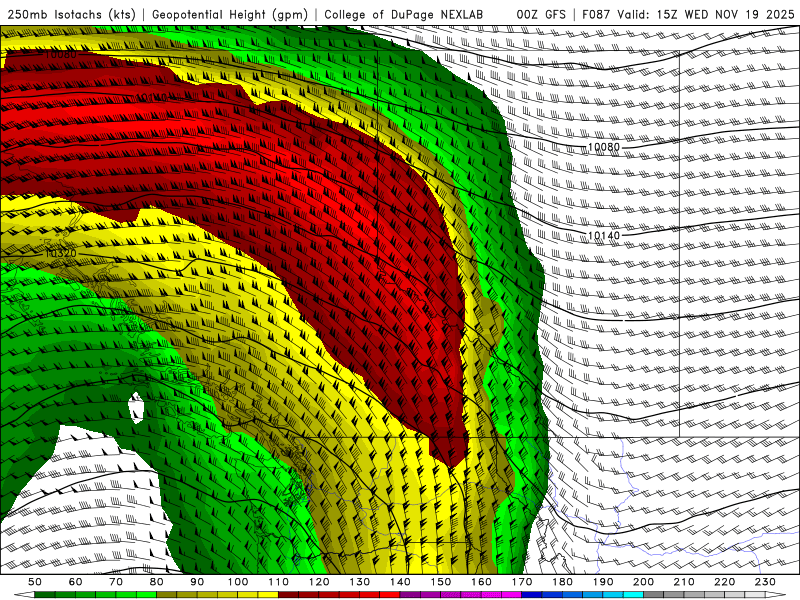The height and width of the screenshot is (600, 800).
Task: Click the "F087" forecast hour label
Action: point(597,14)
